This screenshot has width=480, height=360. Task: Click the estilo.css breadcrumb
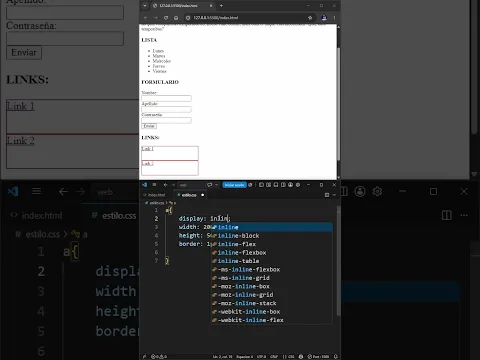coord(157,203)
